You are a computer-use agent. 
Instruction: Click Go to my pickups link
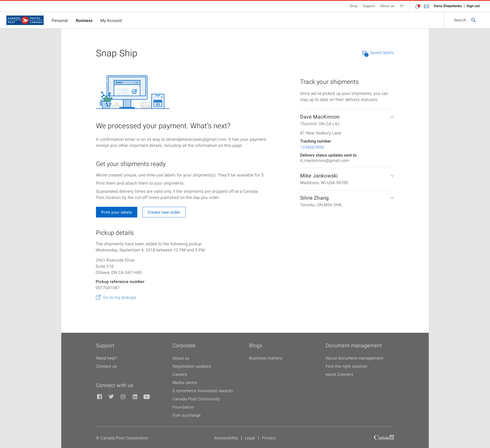pos(119,297)
